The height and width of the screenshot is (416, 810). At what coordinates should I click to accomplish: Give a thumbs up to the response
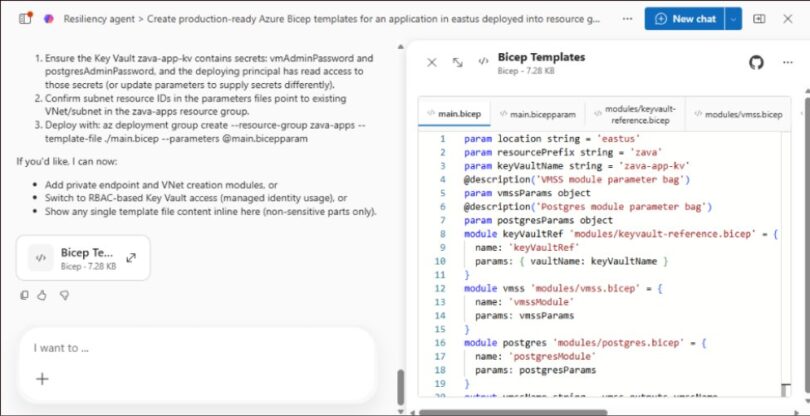[x=42, y=295]
